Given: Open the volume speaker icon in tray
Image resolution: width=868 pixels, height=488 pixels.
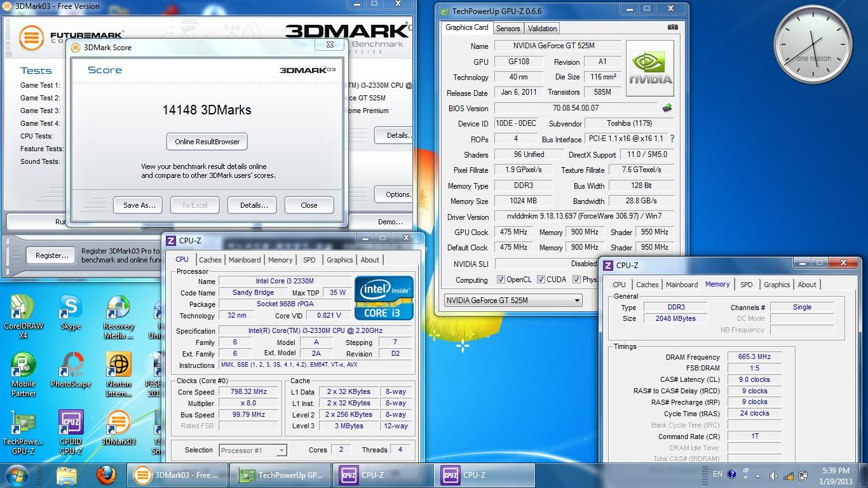Looking at the screenshot, I should tap(773, 475).
